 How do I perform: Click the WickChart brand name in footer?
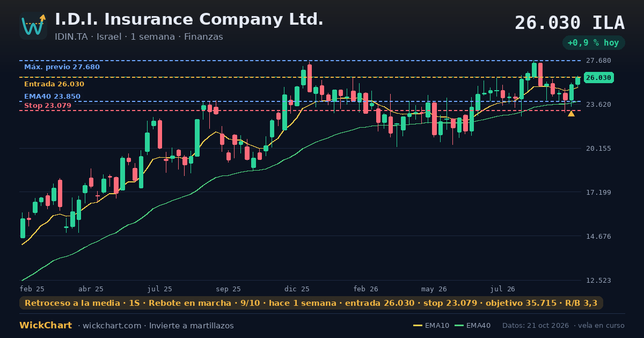[x=46, y=326]
